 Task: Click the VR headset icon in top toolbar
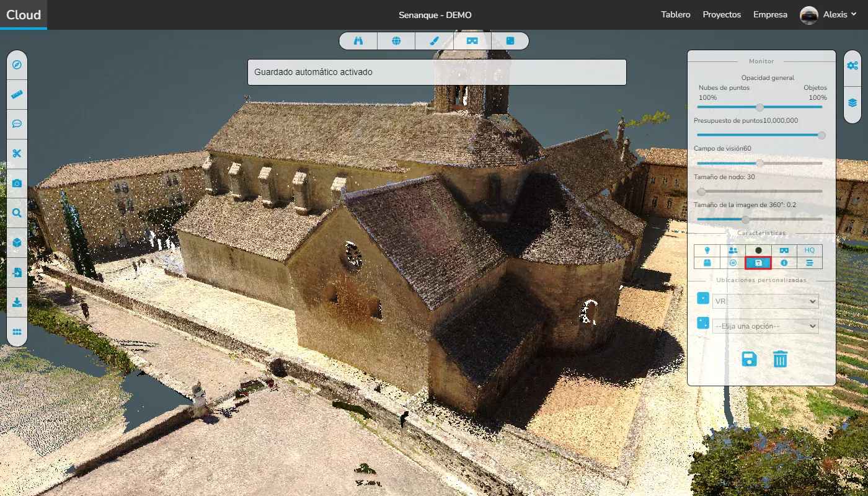472,41
